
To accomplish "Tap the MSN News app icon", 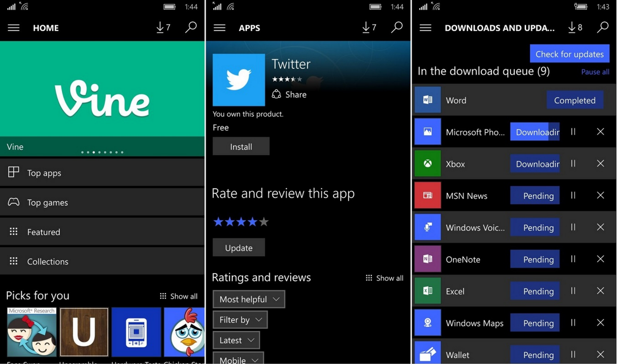I will (427, 195).
